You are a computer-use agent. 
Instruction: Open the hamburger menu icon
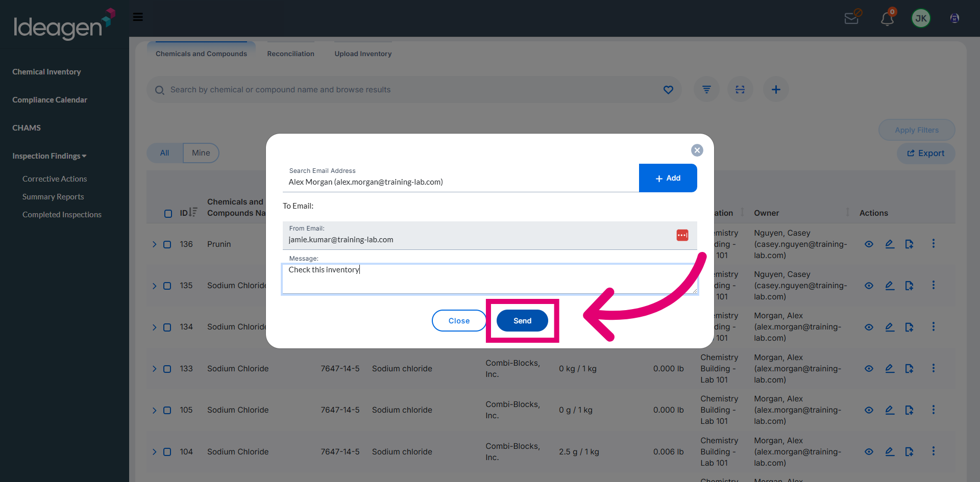click(138, 17)
